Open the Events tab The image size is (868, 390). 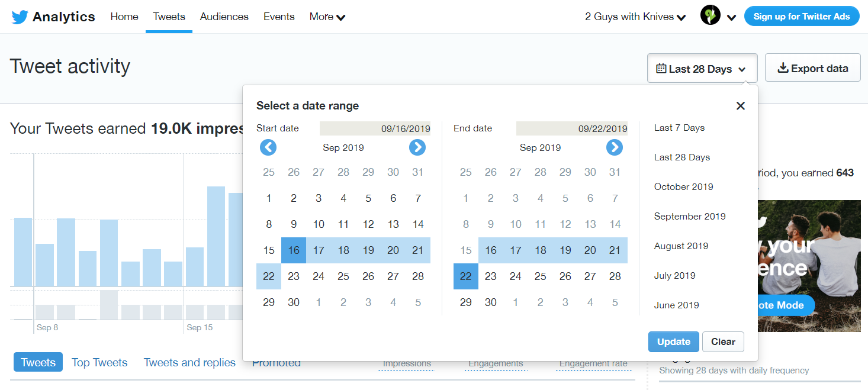click(279, 17)
